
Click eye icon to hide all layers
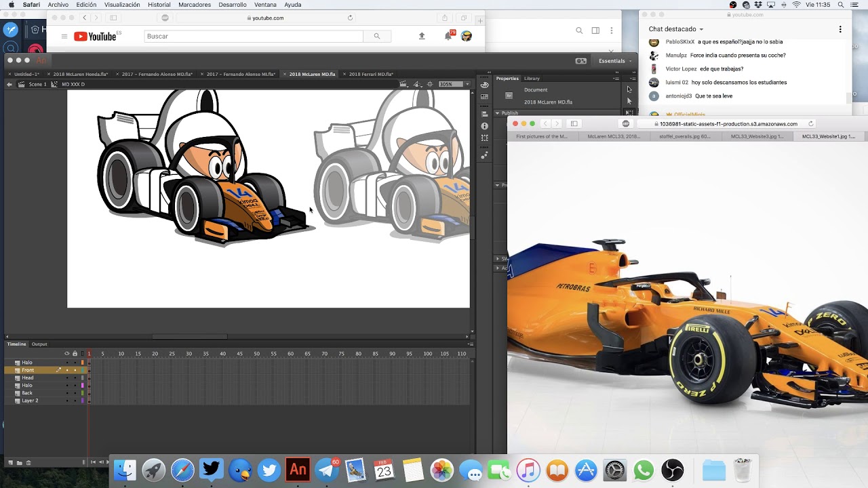[x=67, y=353]
